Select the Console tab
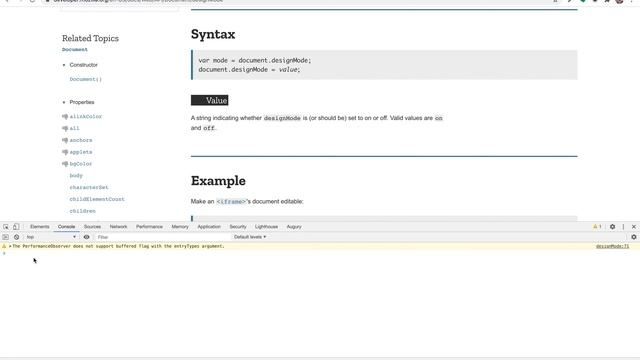 click(67, 227)
